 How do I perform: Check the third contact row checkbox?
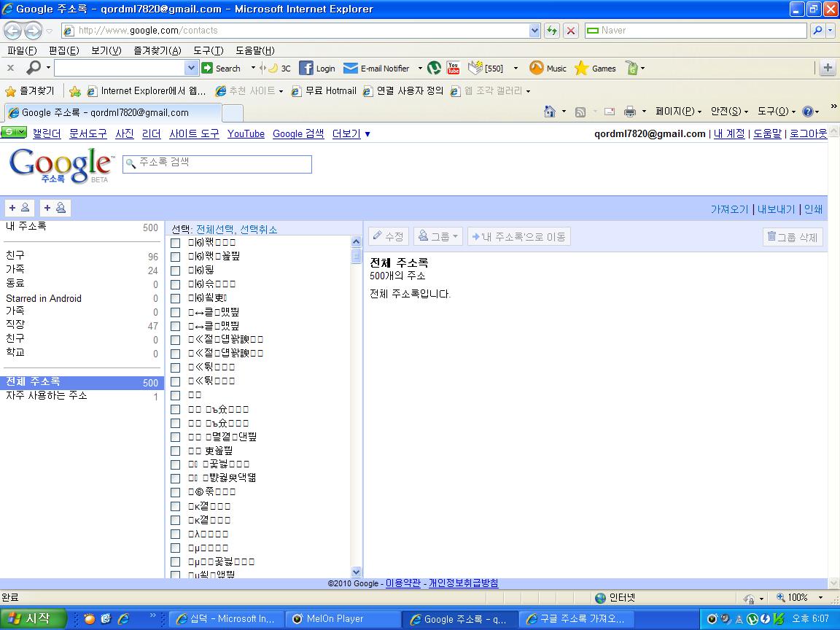tap(175, 271)
